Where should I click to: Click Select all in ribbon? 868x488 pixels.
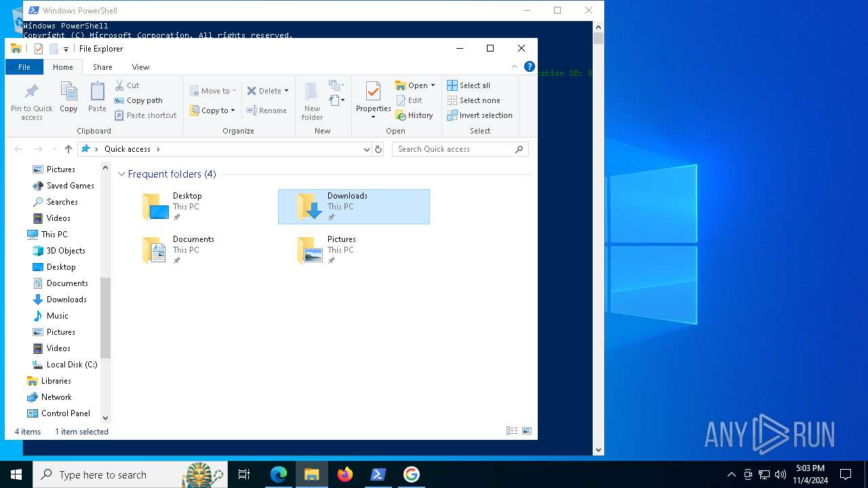tap(469, 85)
